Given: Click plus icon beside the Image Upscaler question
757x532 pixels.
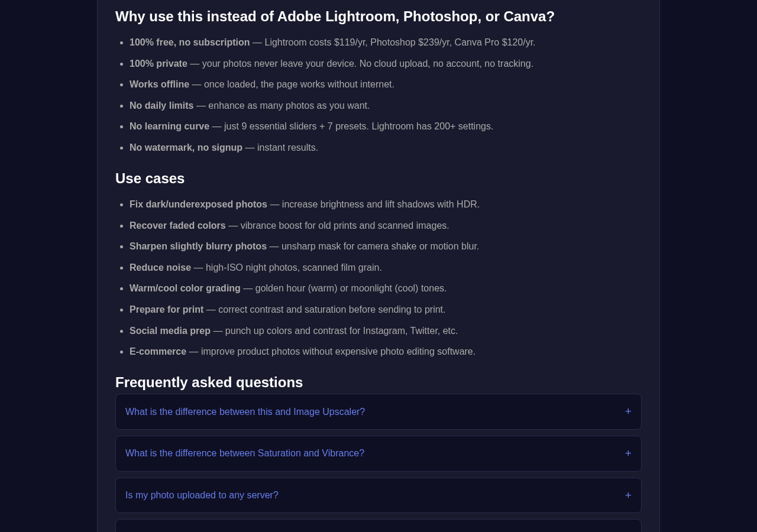Looking at the screenshot, I should point(628,411).
